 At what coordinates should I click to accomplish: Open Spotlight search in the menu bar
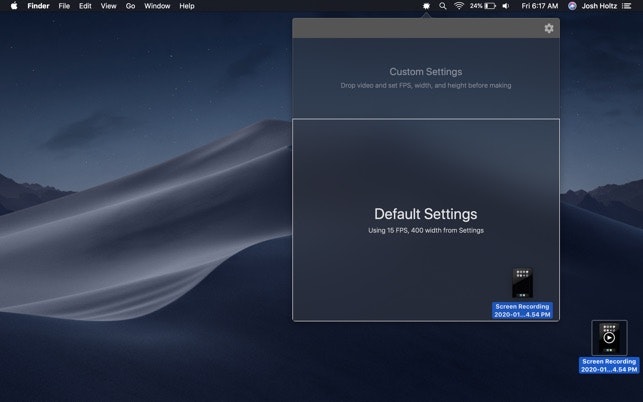coord(442,6)
